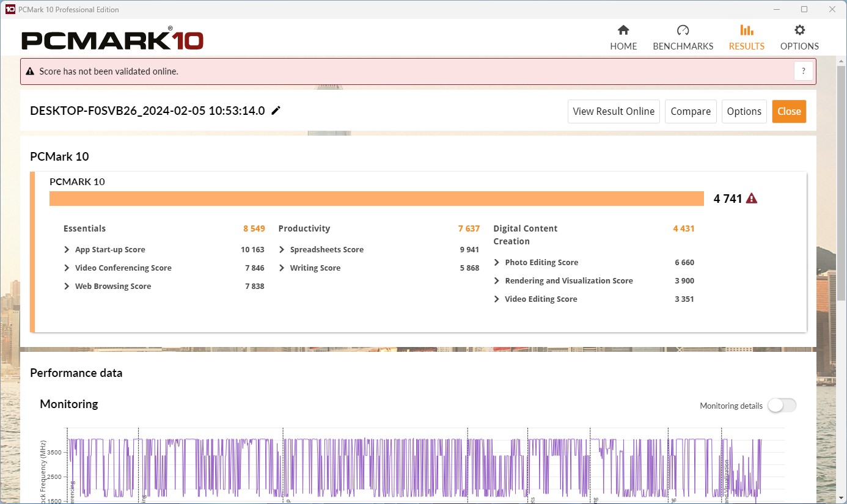Click the Home house icon
847x504 pixels.
(623, 31)
